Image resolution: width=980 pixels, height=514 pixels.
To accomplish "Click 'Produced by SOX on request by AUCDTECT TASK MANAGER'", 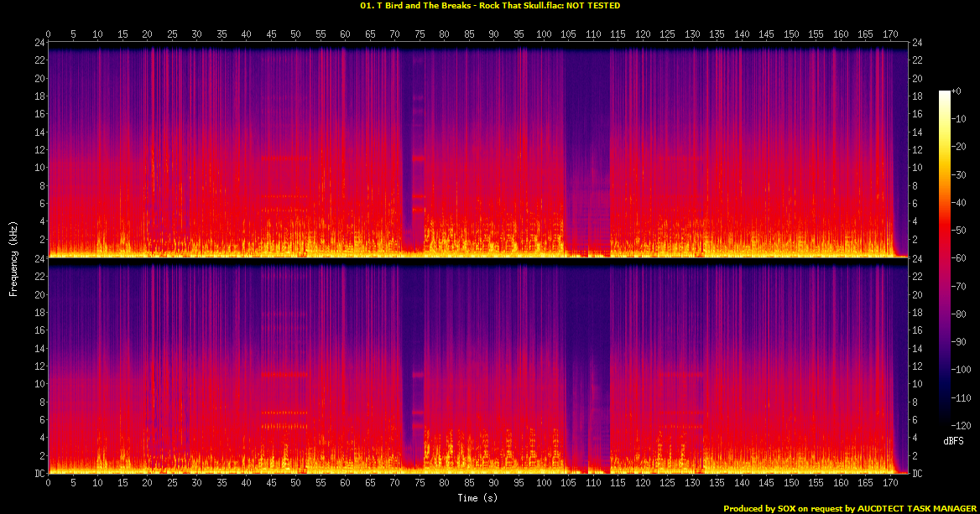I will click(850, 508).
